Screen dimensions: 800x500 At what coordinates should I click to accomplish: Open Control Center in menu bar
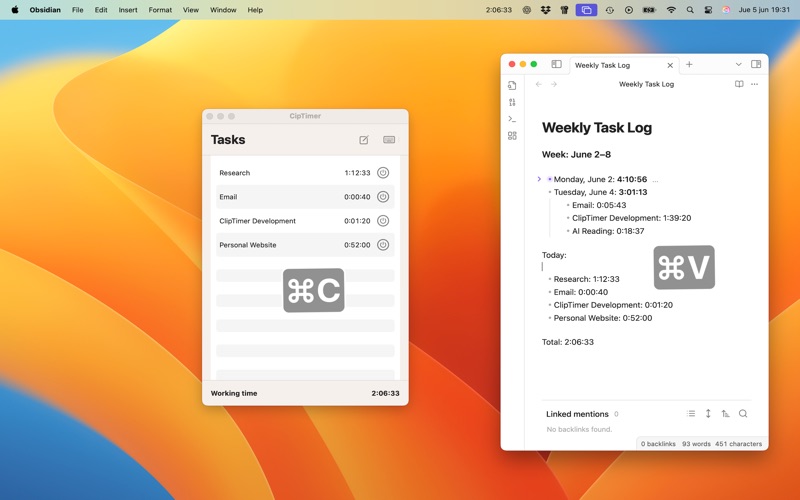pos(708,10)
